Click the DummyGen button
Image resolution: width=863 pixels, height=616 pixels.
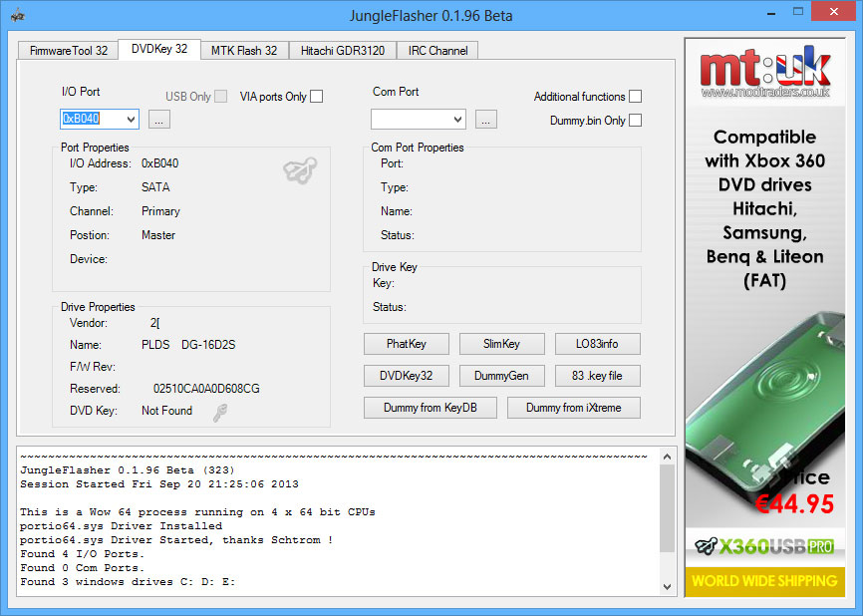click(x=501, y=376)
